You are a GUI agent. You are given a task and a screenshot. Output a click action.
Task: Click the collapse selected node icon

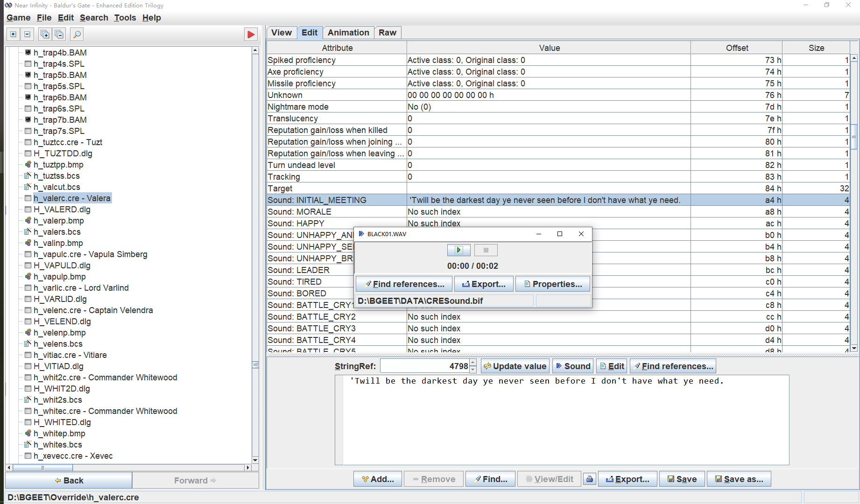click(x=27, y=34)
